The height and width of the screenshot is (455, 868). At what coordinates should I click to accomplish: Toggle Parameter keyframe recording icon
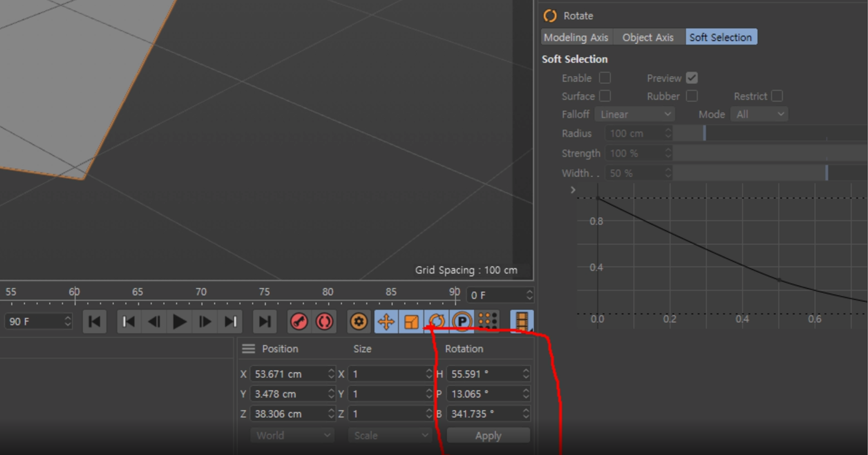tap(462, 321)
